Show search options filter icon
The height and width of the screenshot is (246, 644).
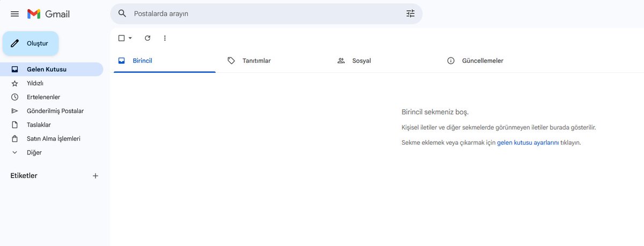coord(411,13)
